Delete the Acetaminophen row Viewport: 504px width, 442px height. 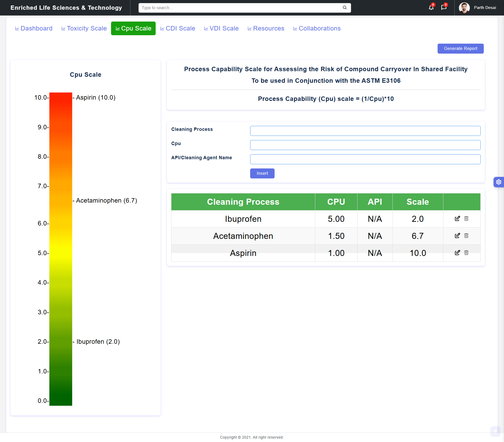click(x=466, y=236)
